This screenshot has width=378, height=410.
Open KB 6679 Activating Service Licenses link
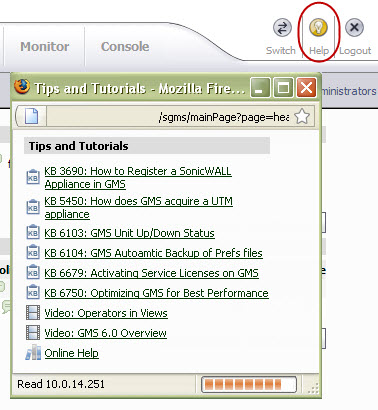[151, 273]
